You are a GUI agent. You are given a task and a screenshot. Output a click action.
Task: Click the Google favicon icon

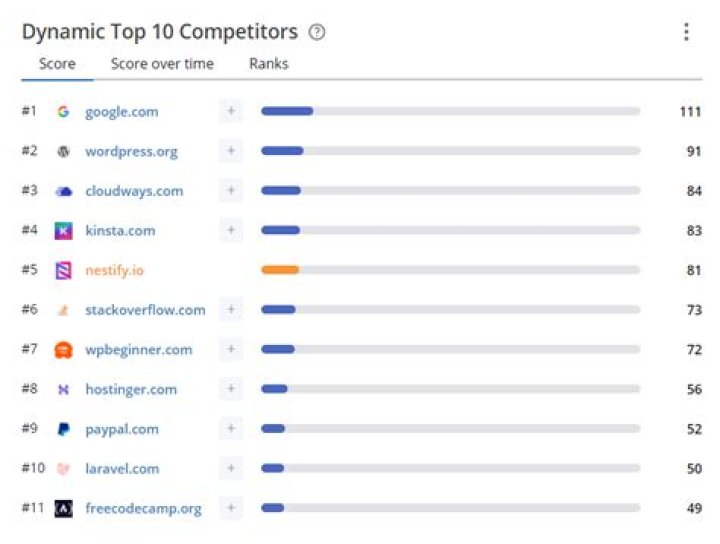coord(63,112)
